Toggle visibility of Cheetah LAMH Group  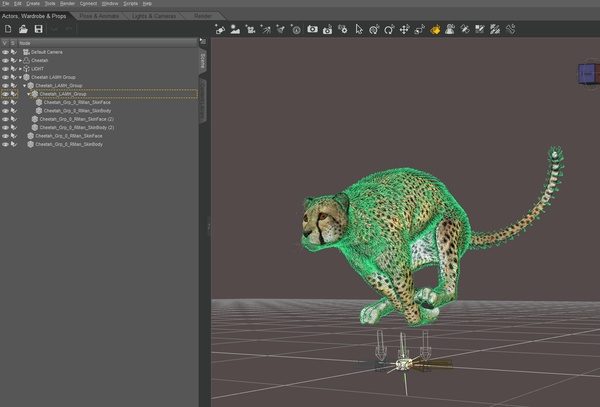tap(5, 77)
